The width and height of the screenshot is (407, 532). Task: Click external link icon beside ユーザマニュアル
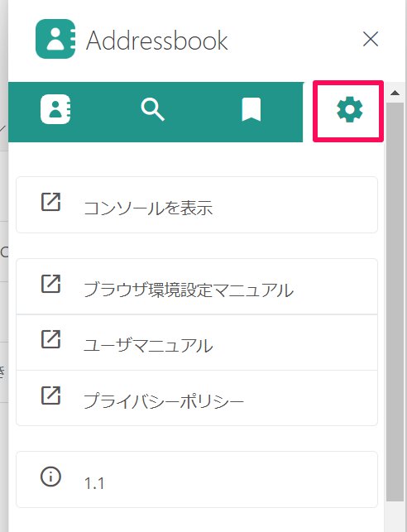51,339
